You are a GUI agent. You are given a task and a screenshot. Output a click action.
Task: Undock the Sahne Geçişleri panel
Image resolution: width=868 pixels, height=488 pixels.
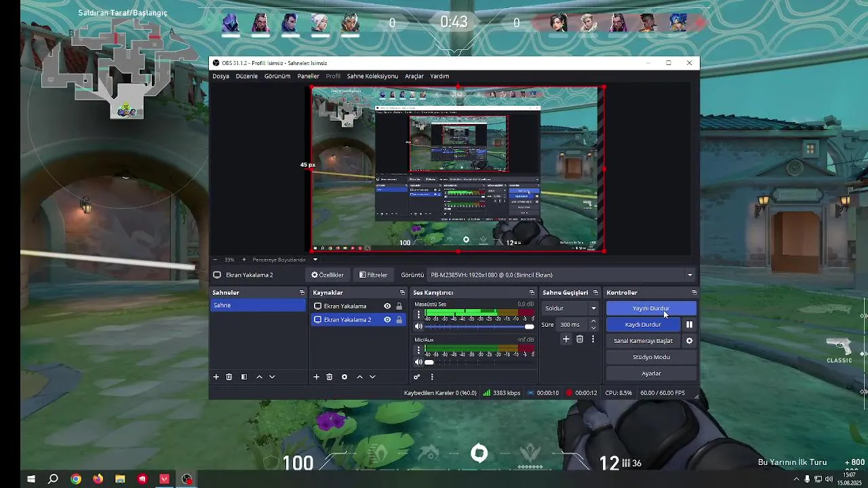click(x=595, y=293)
